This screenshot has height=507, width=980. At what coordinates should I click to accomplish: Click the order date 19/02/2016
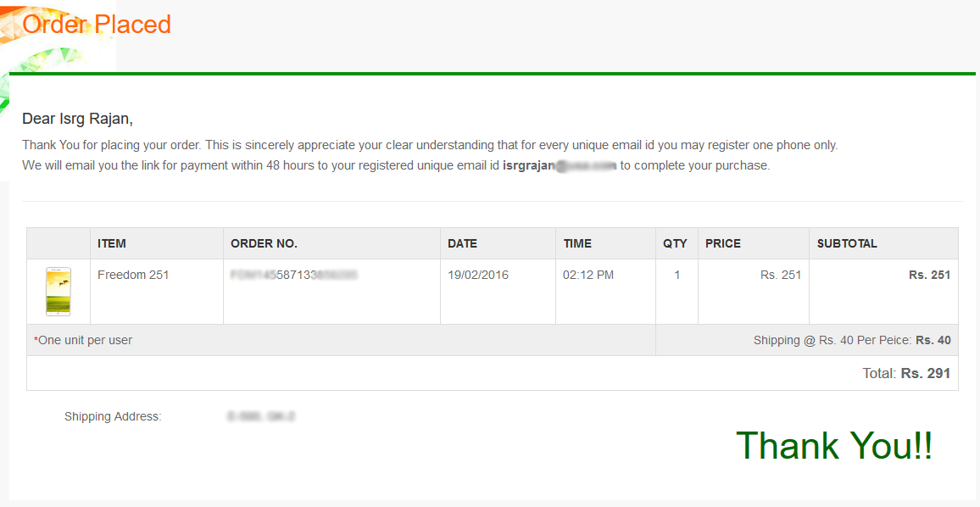(x=478, y=275)
